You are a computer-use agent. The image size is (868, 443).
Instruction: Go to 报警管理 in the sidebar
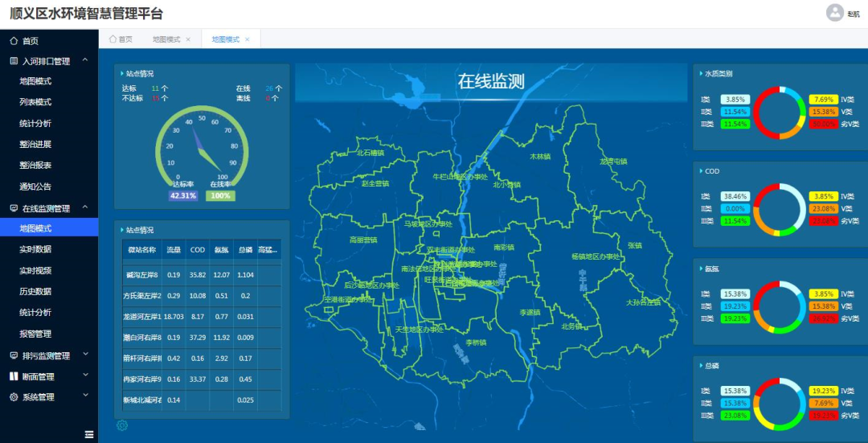click(x=35, y=334)
